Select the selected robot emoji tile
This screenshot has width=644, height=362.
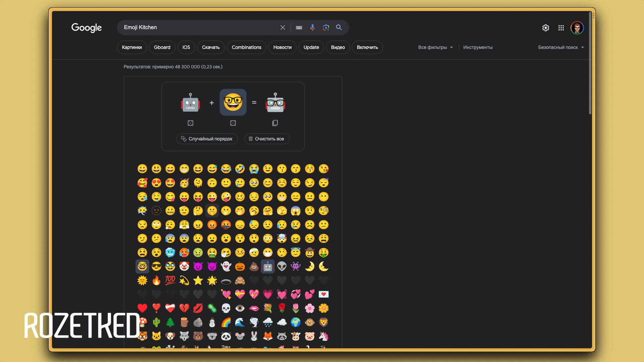coord(268,266)
